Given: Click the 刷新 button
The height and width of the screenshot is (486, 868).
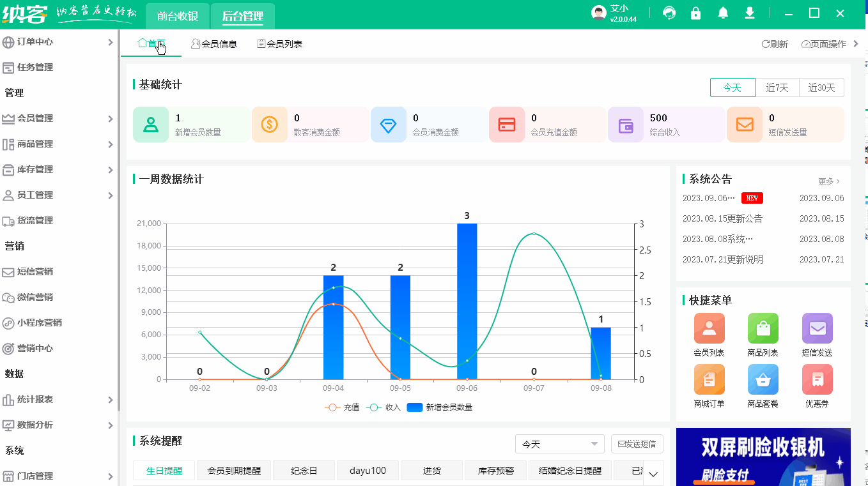Looking at the screenshot, I should pos(774,43).
